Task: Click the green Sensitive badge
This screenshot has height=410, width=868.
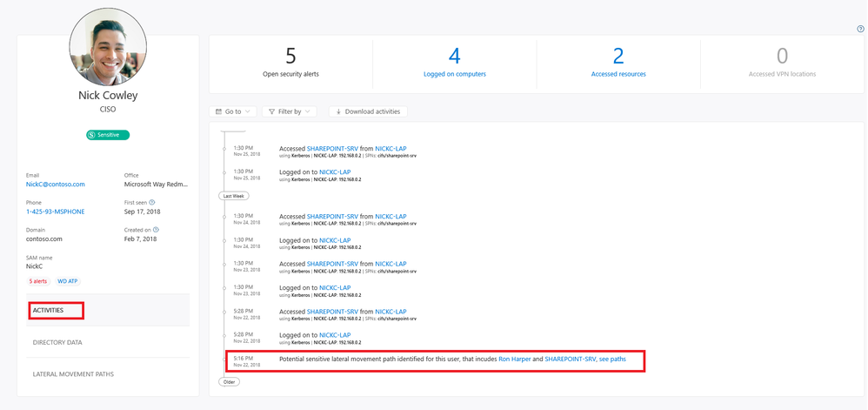Action: pyautogui.click(x=108, y=135)
